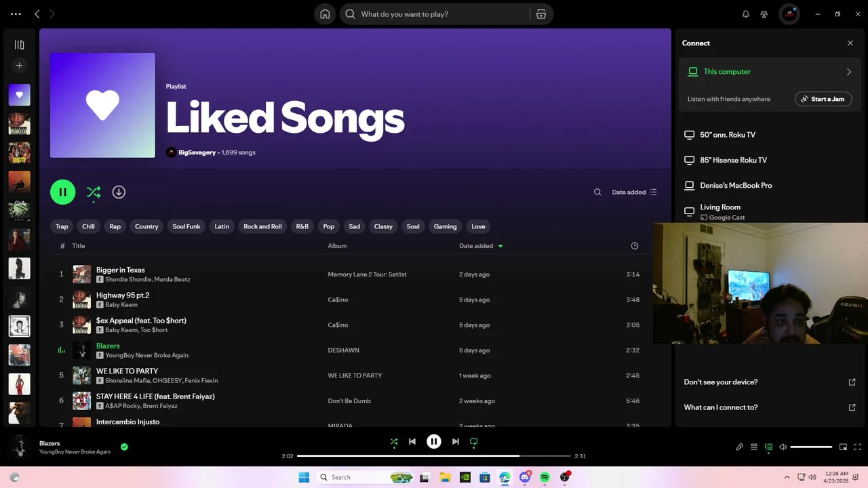Adjust the volume slider
868x488 pixels.
(x=811, y=447)
